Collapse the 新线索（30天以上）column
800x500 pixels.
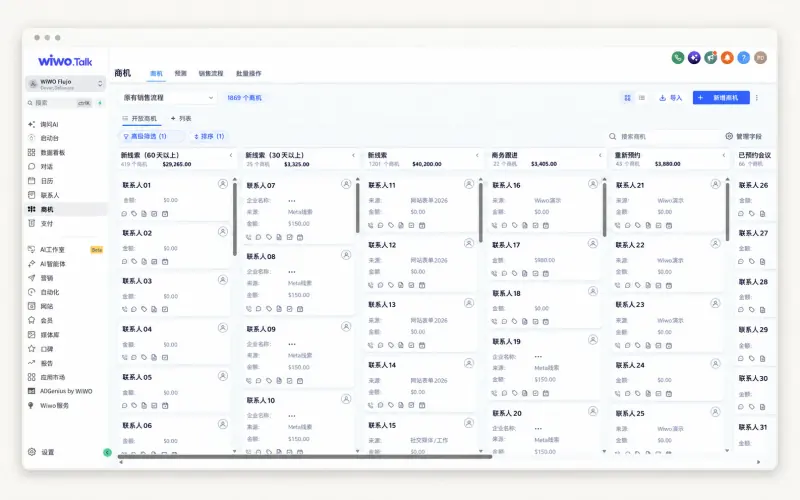tap(353, 155)
